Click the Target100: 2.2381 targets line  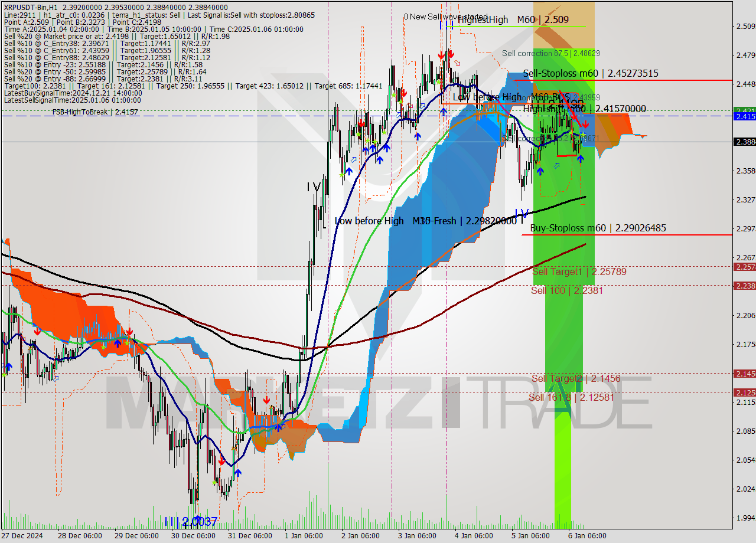coord(193,86)
